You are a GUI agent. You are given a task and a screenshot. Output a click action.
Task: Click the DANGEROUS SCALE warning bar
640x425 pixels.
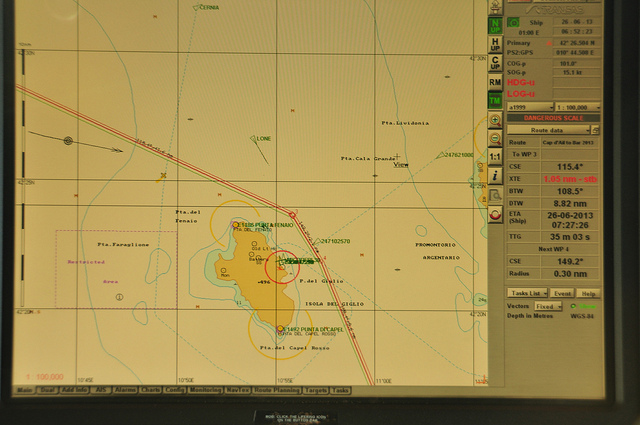click(553, 118)
